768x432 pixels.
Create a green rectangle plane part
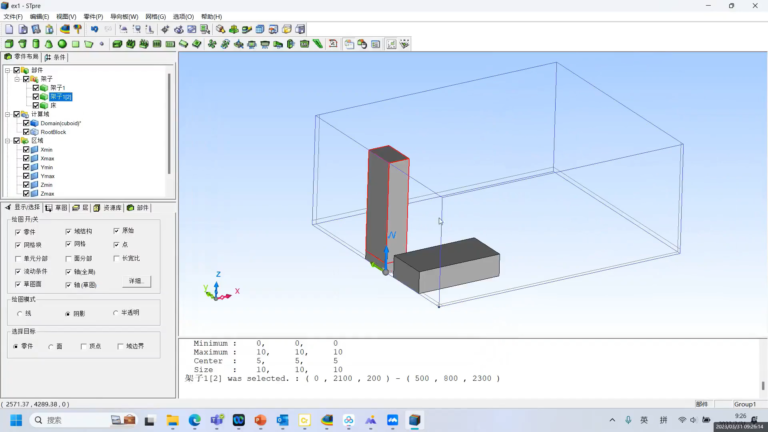point(75,44)
